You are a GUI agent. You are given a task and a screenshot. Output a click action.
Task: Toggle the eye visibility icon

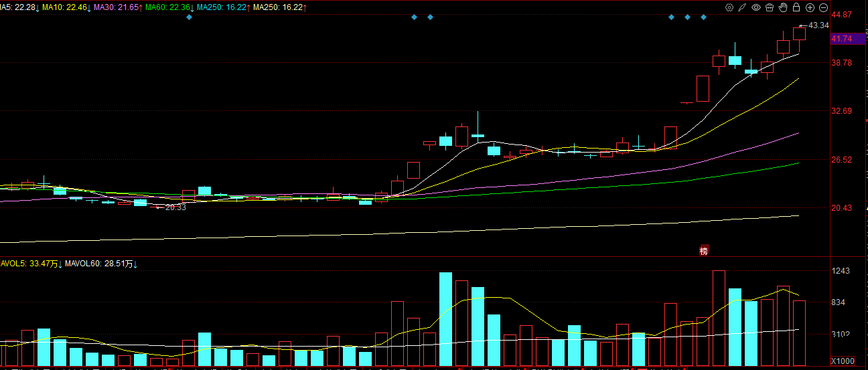[x=755, y=7]
